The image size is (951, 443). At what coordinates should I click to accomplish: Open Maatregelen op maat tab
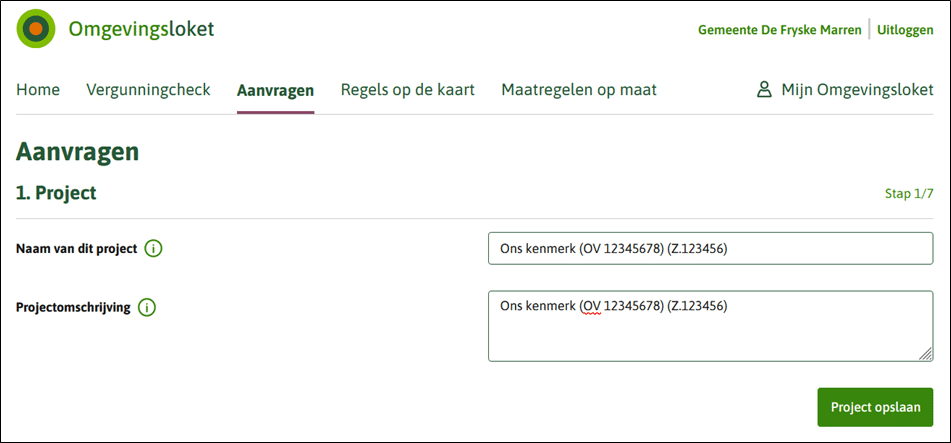(579, 90)
